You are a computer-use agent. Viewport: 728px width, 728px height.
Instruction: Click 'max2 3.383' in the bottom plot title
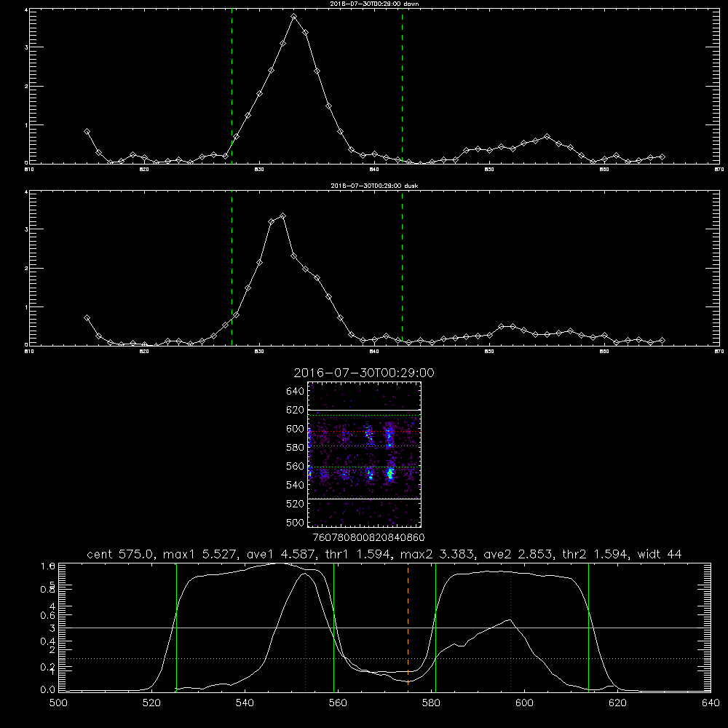coord(437,554)
